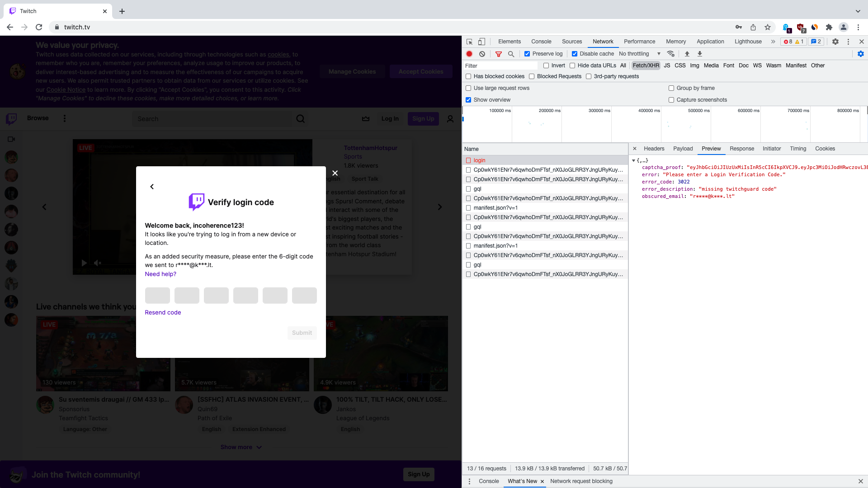868x488 pixels.
Task: Open Chrome profile avatar icon
Action: [x=844, y=27]
